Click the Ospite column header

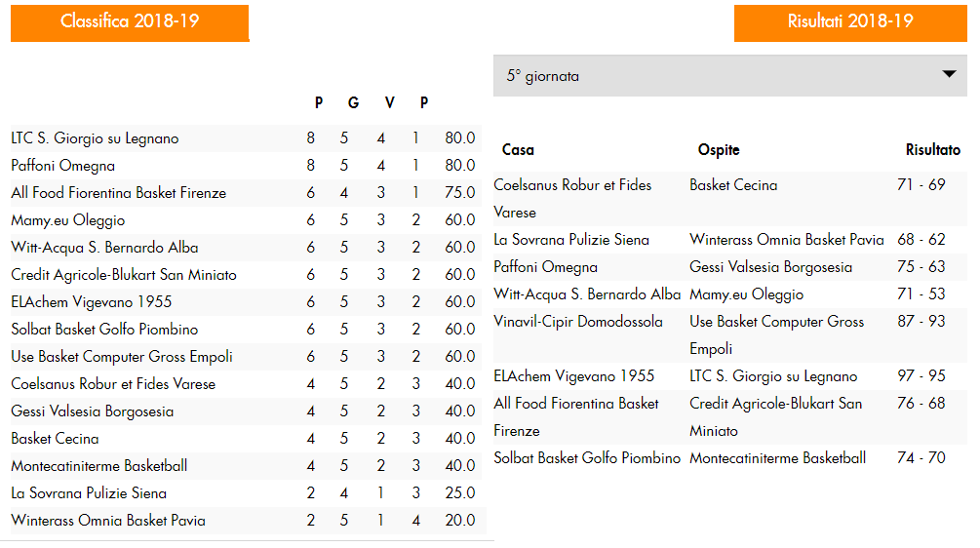click(719, 150)
